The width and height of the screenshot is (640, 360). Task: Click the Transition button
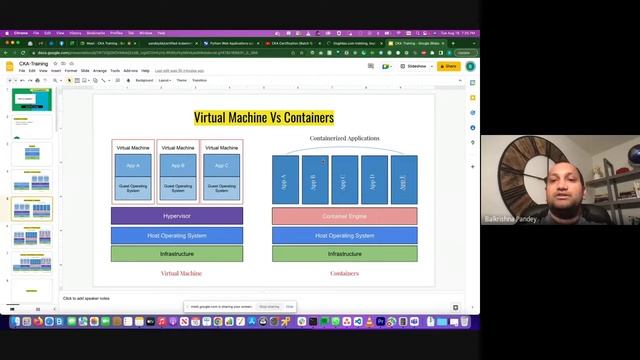click(200, 80)
